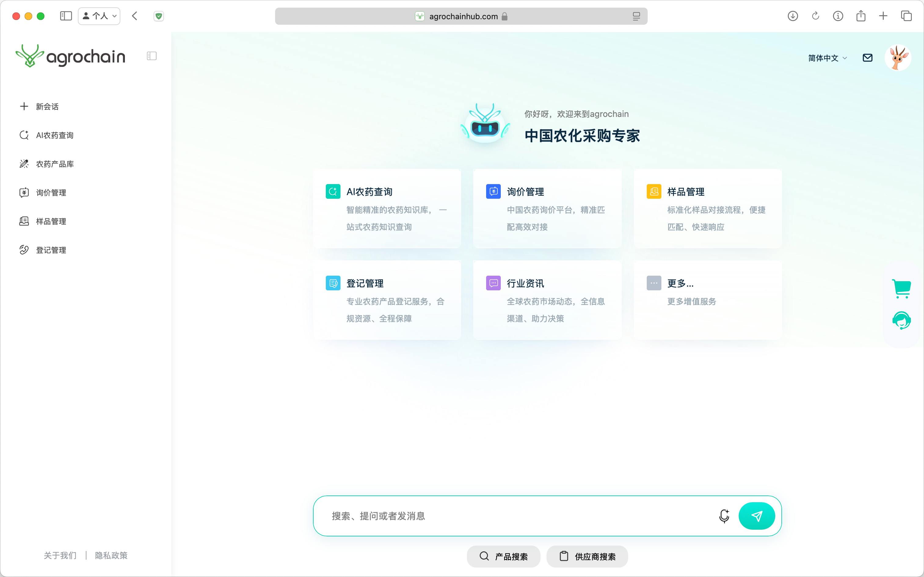
Task: Open the shopping cart icon
Action: click(x=901, y=288)
